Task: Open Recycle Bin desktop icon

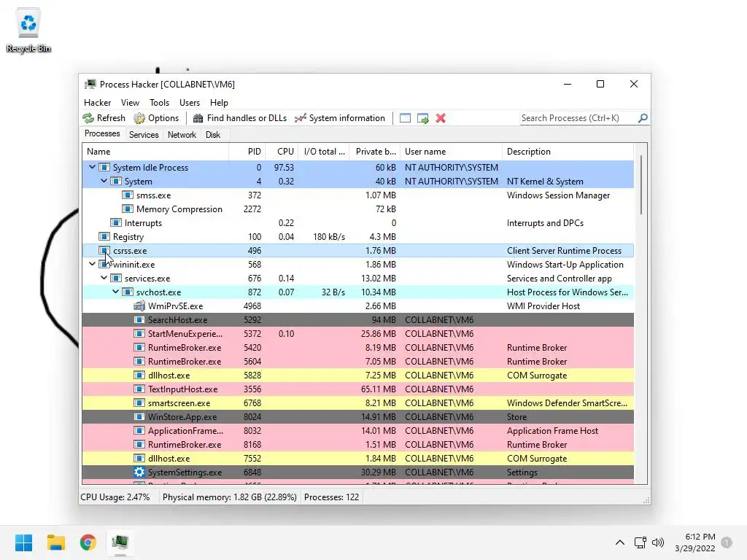Action: click(x=28, y=29)
